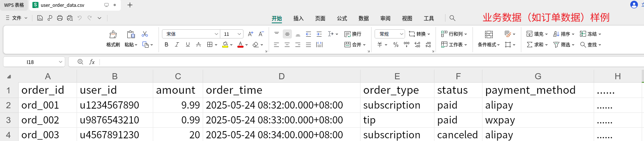The width and height of the screenshot is (644, 141).
Task: Click the clear-format eraser icon
Action: click(x=255, y=45)
